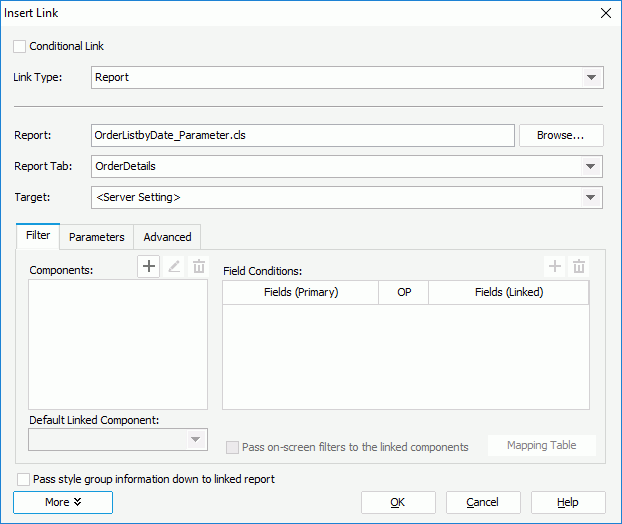Cancel the Insert Link dialog
Viewport: 622px width, 524px height.
coord(483,503)
